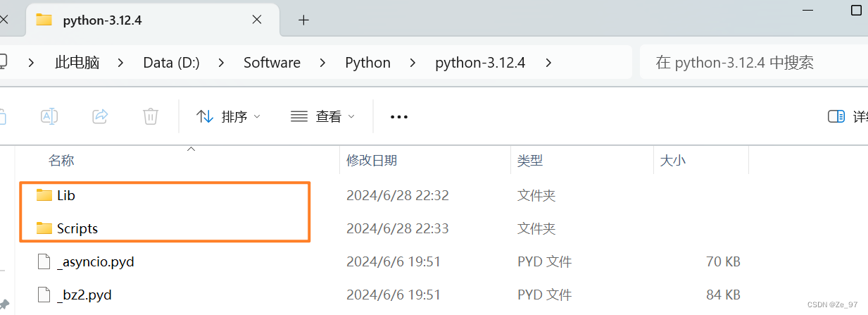Click the 70 KB size value
Screen dimensions: 868x315
(723, 262)
